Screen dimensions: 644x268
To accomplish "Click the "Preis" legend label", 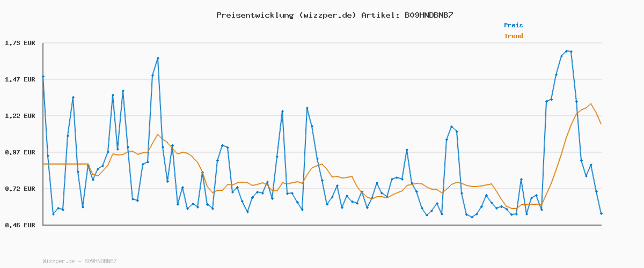I will coord(513,25).
